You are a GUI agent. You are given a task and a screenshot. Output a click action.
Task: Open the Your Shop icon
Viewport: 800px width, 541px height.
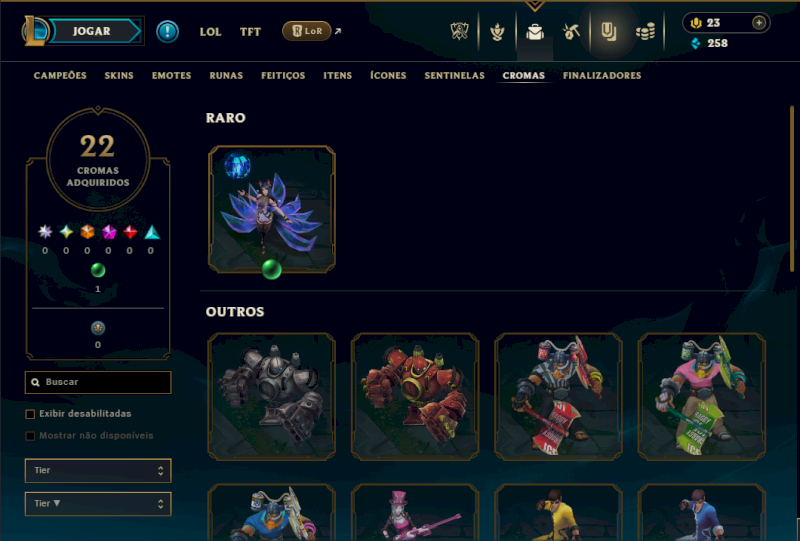tap(608, 32)
